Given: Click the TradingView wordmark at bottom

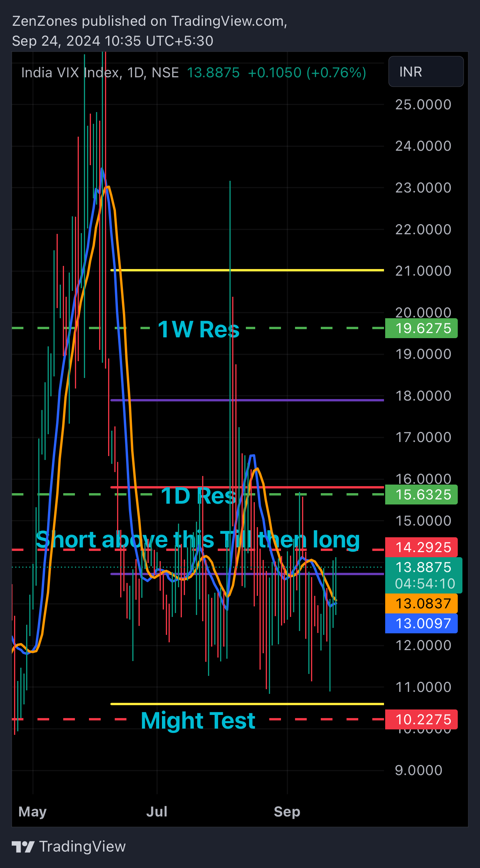Looking at the screenshot, I should (83, 847).
